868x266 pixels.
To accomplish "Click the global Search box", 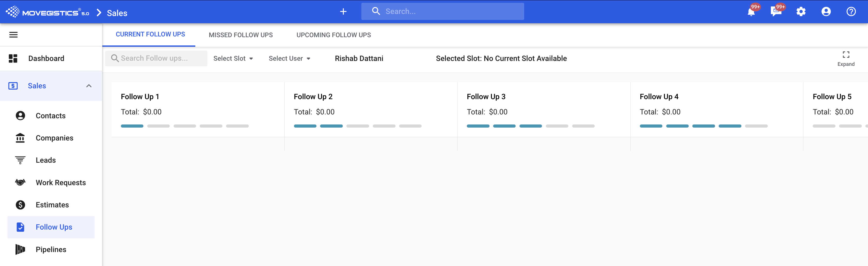I will pos(448,11).
